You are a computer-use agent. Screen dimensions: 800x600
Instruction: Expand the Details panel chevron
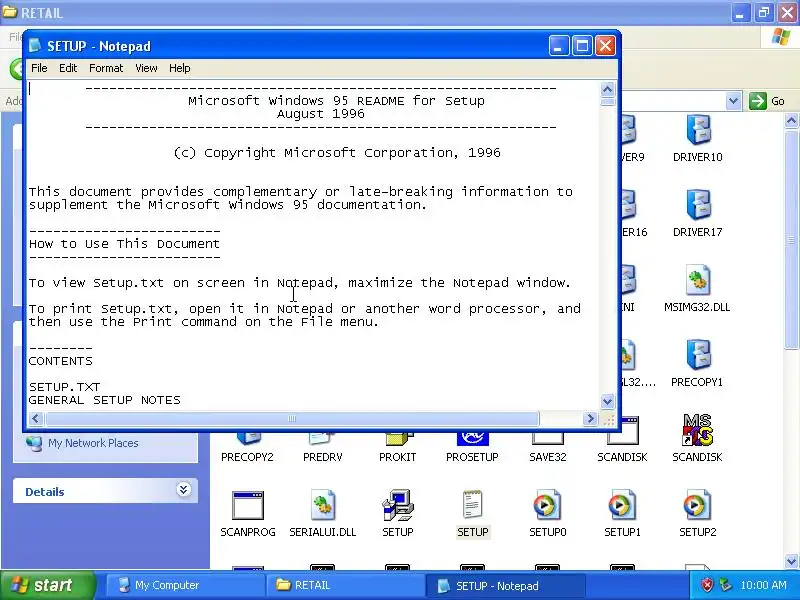pyautogui.click(x=183, y=490)
